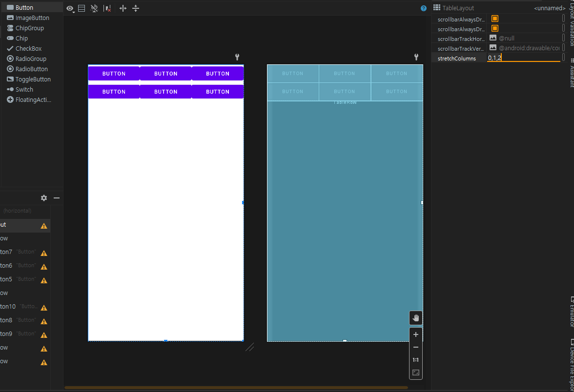Select Switch in the palette
Image resolution: width=574 pixels, height=392 pixels.
pos(32,89)
